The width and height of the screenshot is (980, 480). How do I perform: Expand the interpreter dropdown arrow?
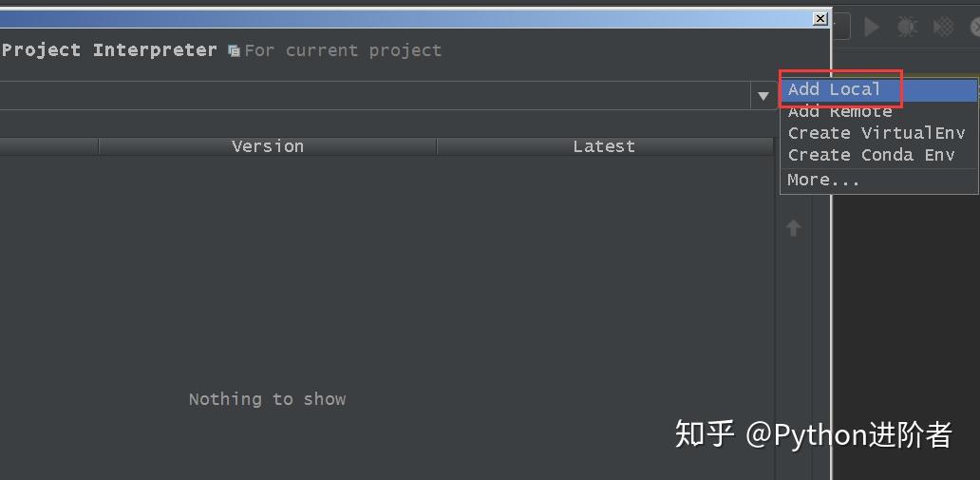click(x=763, y=96)
